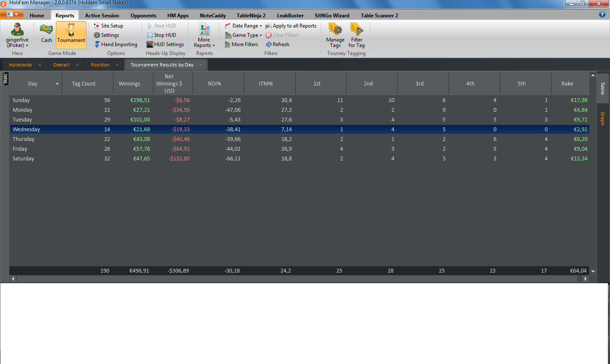Open the Hero gingerfive (IPoker) selector

tap(17, 36)
